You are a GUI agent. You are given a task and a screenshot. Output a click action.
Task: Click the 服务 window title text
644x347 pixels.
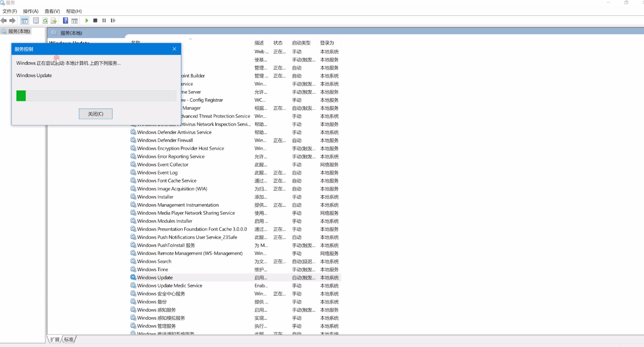tap(11, 3)
